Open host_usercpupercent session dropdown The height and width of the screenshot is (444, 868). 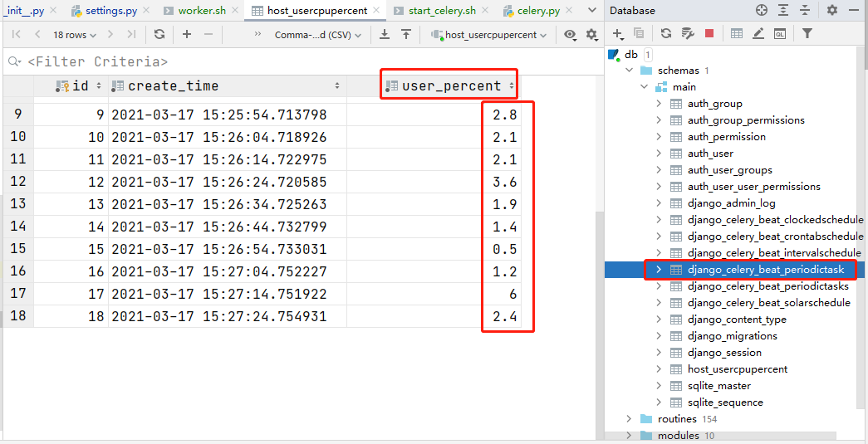tap(488, 35)
